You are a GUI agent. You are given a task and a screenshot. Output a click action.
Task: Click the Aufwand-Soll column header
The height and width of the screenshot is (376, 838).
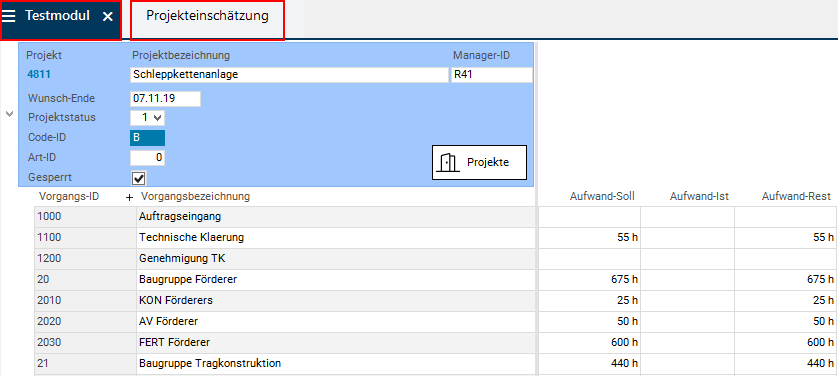coord(602,197)
